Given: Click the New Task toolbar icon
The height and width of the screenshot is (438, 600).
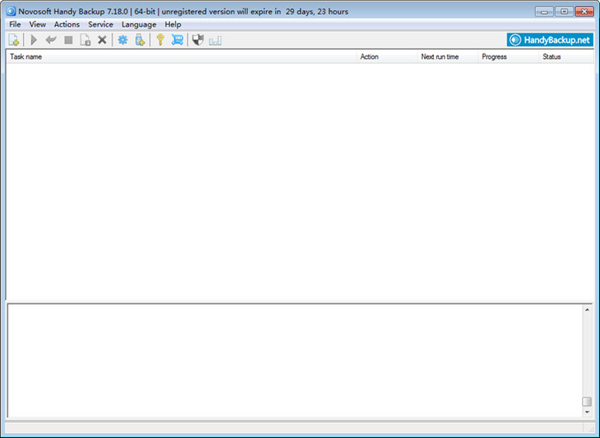Looking at the screenshot, I should point(14,40).
